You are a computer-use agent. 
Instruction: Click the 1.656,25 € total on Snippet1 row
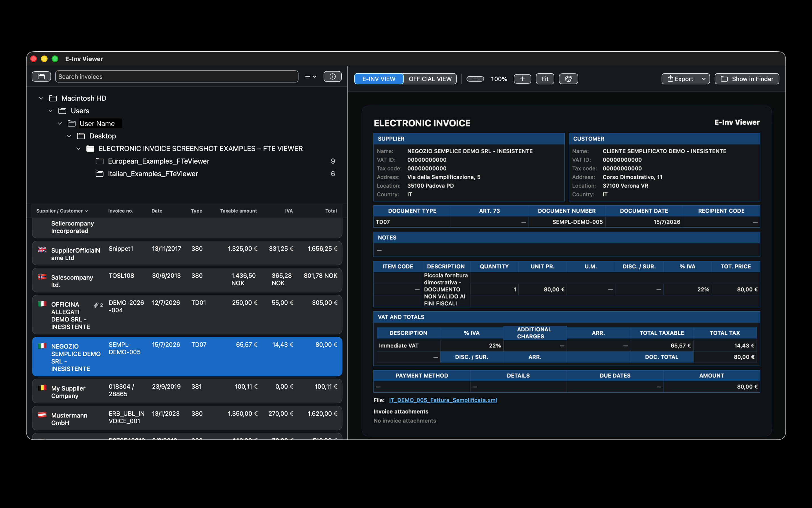click(323, 249)
